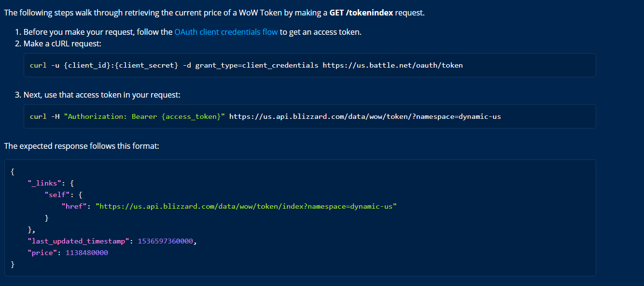Click the 'Make a cURL request' step text
Image resolution: width=644 pixels, height=286 pixels.
[62, 43]
